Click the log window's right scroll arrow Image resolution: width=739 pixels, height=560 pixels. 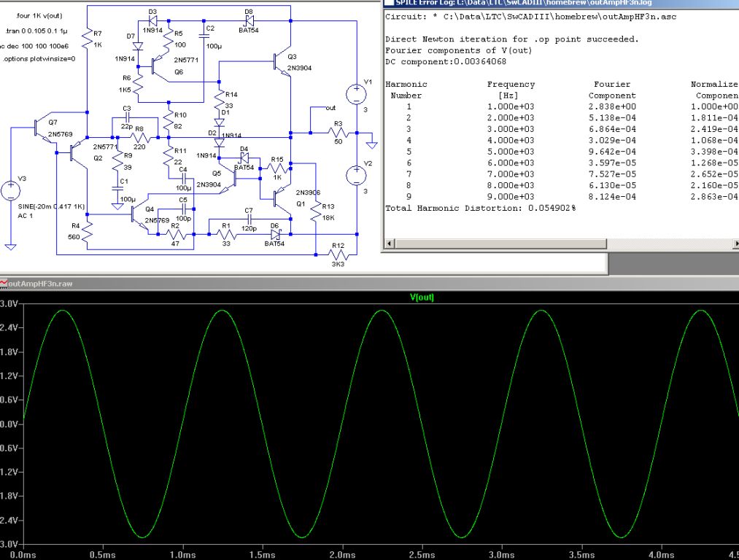click(x=735, y=245)
